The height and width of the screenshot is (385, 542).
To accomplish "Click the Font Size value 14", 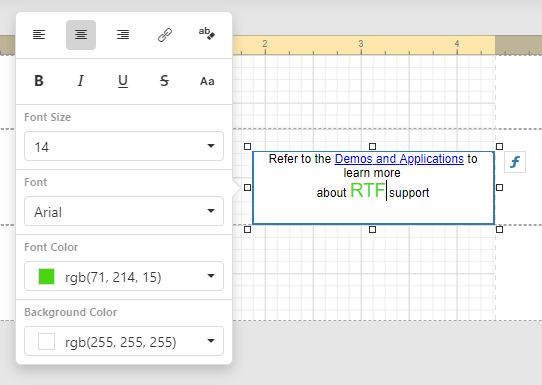I will click(41, 147).
